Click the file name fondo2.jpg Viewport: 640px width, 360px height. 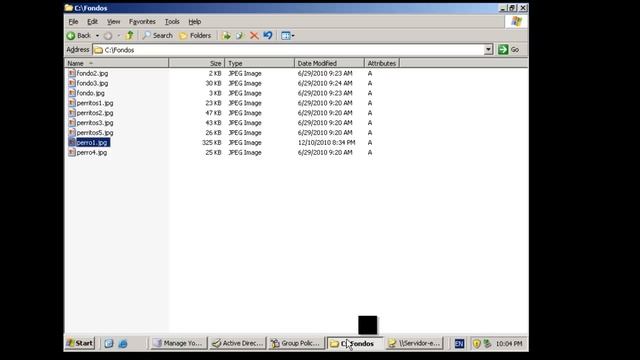92,73
